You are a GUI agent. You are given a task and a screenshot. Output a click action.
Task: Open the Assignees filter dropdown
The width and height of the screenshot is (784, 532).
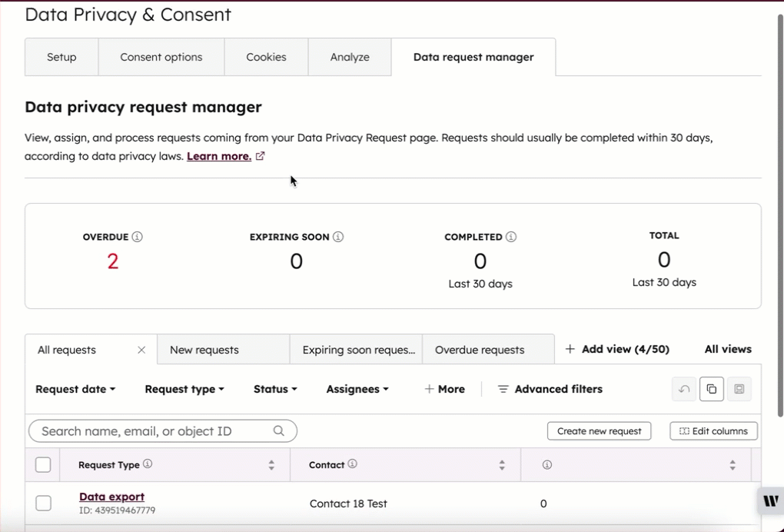tap(357, 389)
